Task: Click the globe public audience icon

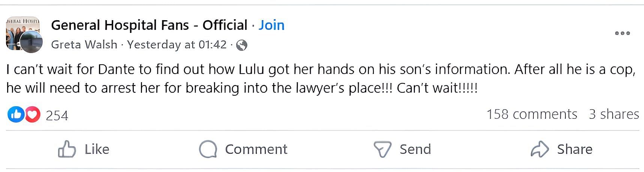Action: click(x=242, y=45)
